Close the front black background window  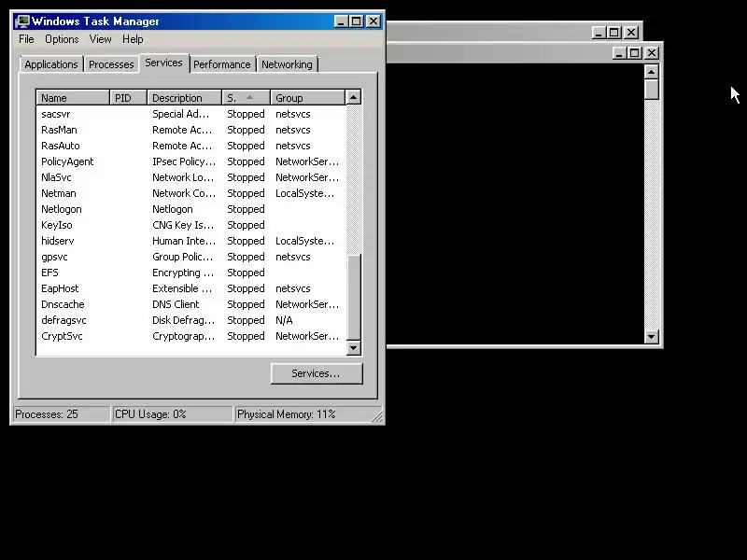(651, 53)
